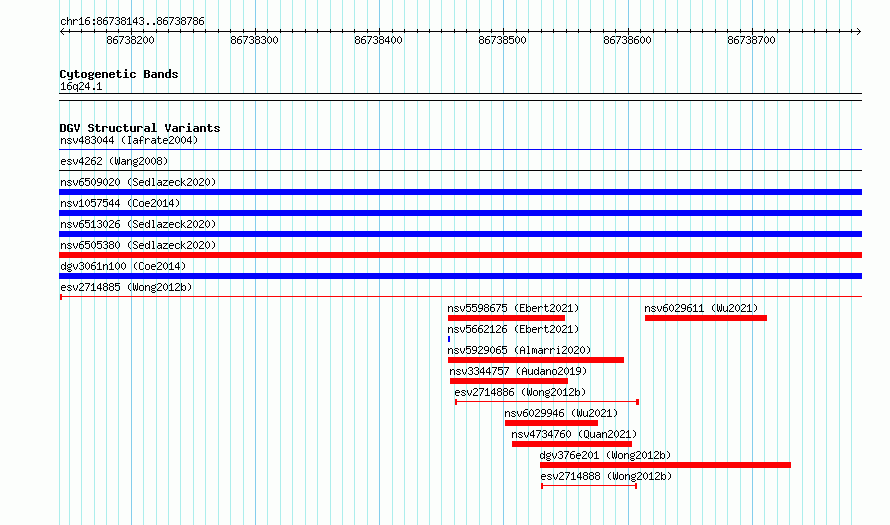890x525 pixels.
Task: Select nsv5929065 (Almarri2020) label
Action: [x=519, y=350]
